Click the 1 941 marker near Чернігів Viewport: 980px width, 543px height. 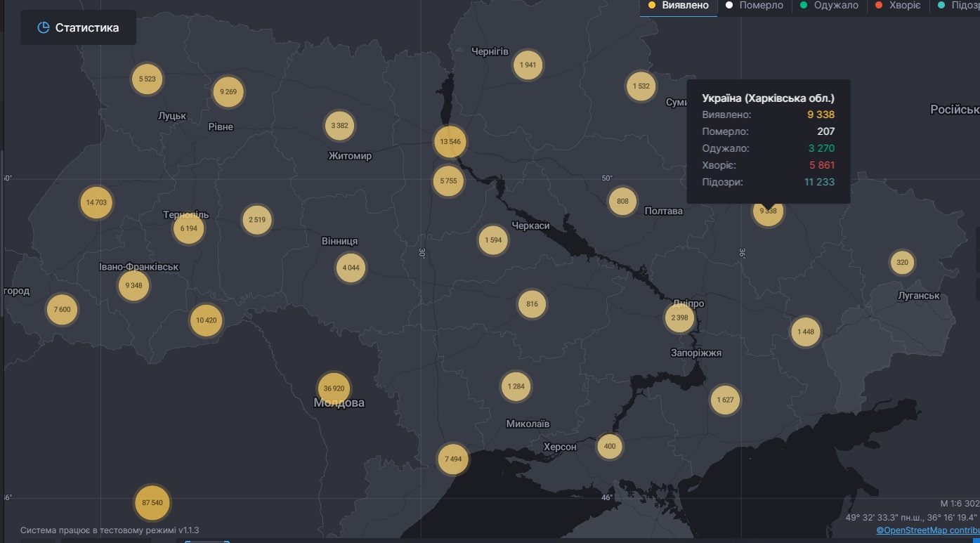528,65
